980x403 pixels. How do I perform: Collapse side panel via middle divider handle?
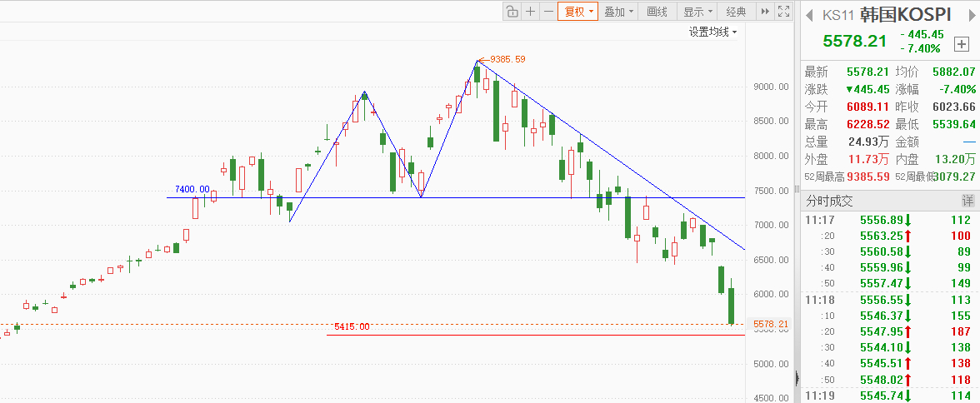(797, 189)
